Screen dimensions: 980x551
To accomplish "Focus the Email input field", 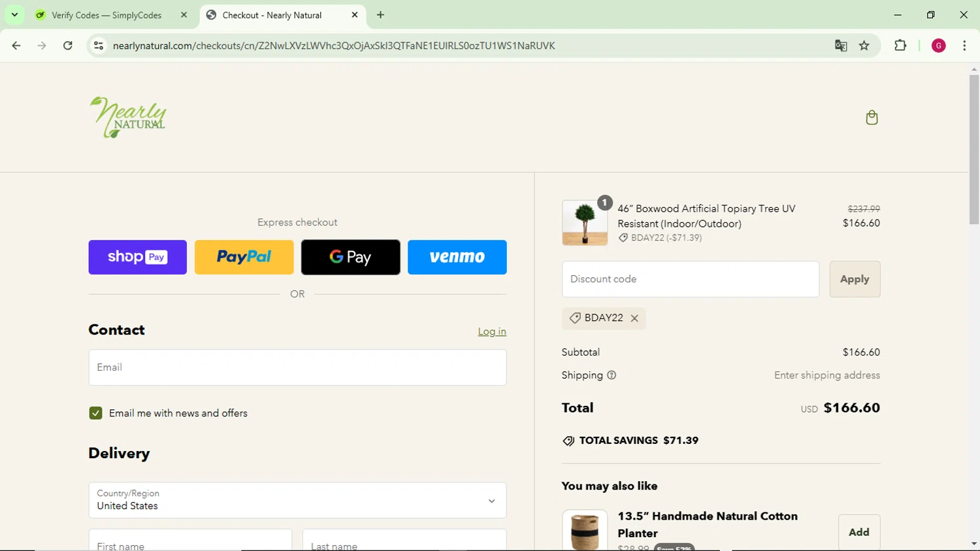I will [x=297, y=367].
